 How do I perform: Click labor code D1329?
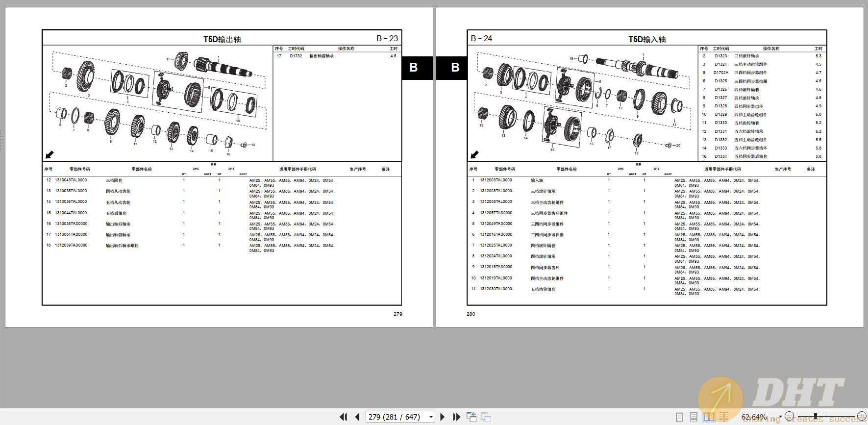point(721,115)
